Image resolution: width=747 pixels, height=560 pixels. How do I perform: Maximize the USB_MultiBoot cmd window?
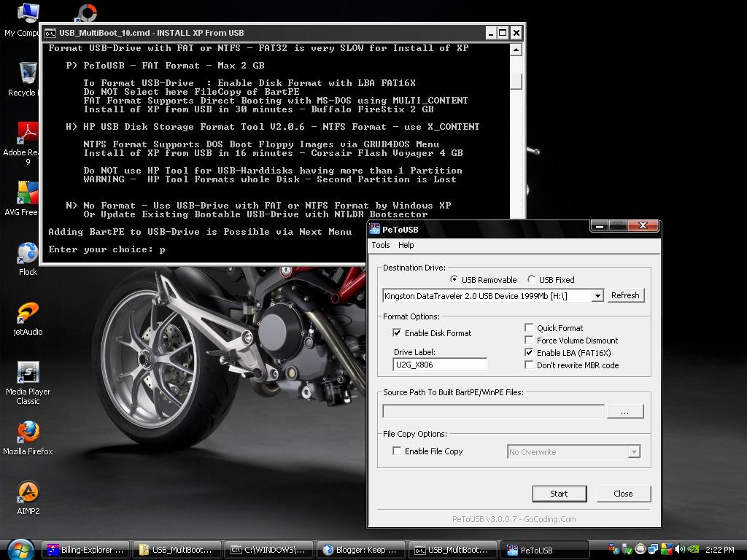point(503,33)
